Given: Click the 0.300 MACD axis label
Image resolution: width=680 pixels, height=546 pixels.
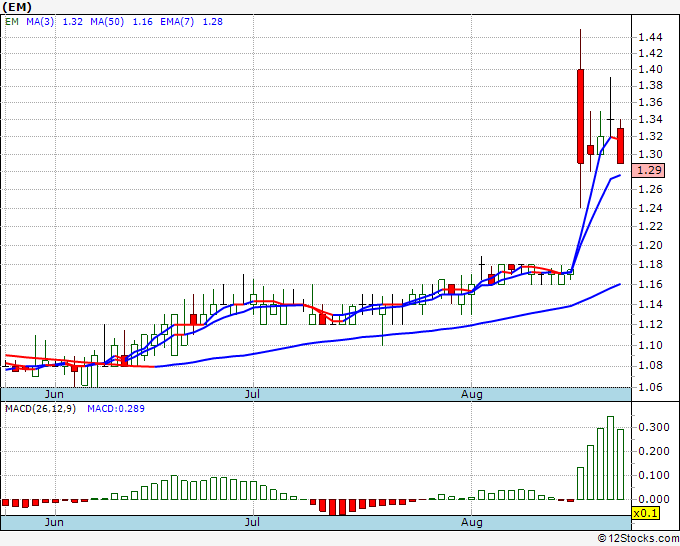Looking at the screenshot, I should tap(654, 428).
